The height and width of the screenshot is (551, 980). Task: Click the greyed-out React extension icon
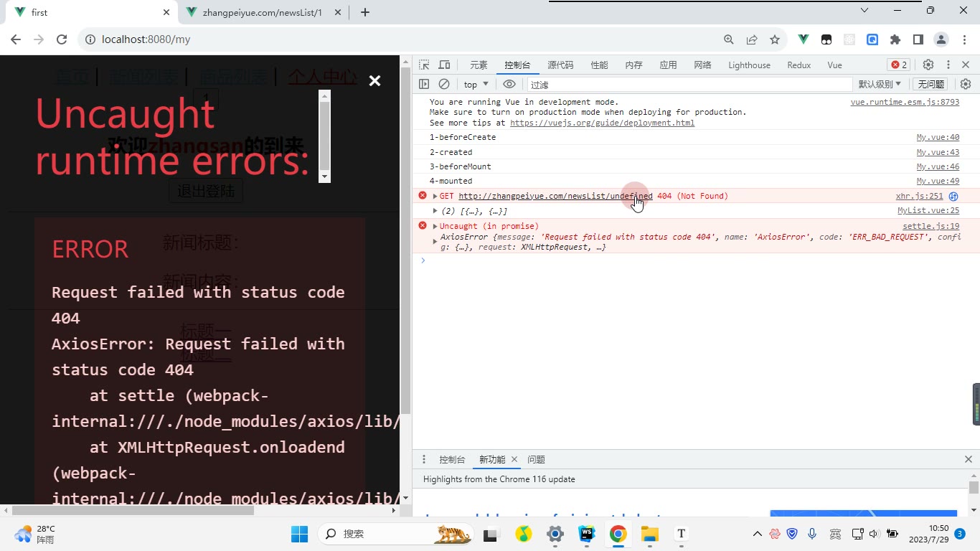[849, 39]
